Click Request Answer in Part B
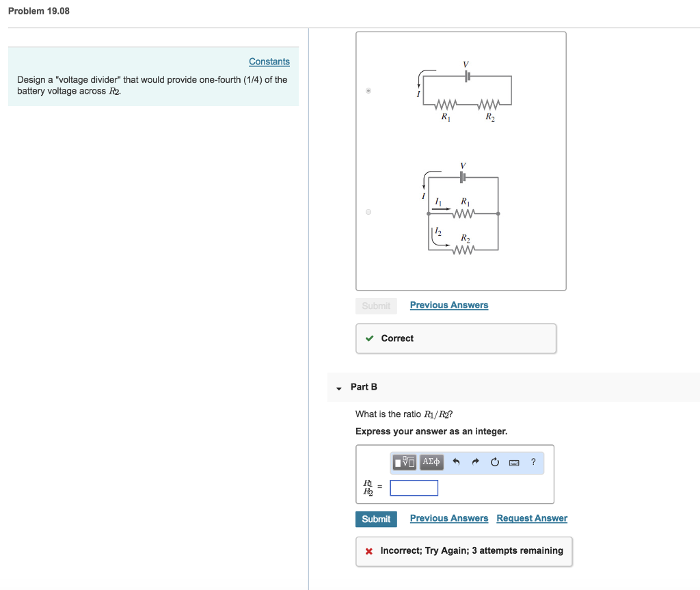This screenshot has height=590, width=700. click(x=531, y=518)
